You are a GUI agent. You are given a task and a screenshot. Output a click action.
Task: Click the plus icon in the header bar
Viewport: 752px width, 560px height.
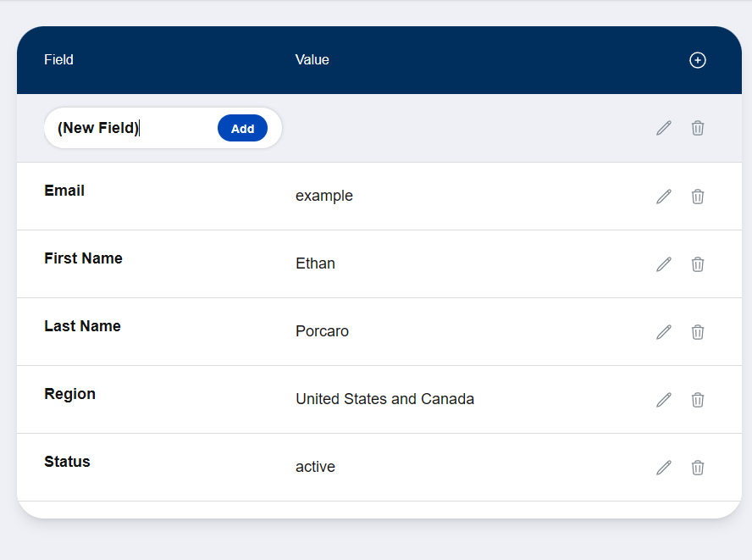point(698,60)
